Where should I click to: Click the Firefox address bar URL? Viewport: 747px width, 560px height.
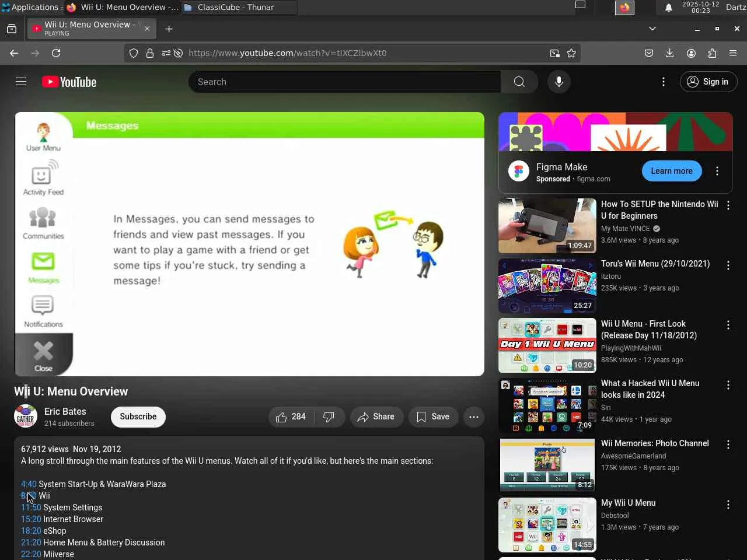pyautogui.click(x=287, y=53)
